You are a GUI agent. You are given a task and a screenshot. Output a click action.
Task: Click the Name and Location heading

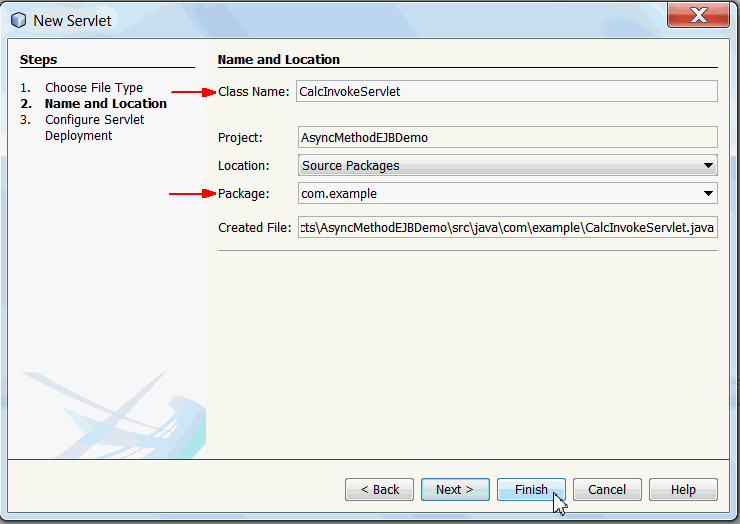[278, 59]
